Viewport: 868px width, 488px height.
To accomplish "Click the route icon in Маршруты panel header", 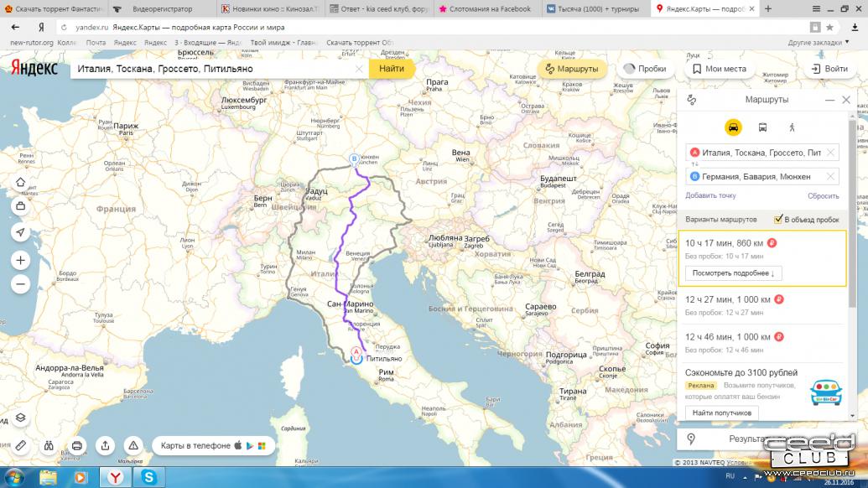I will (691, 100).
